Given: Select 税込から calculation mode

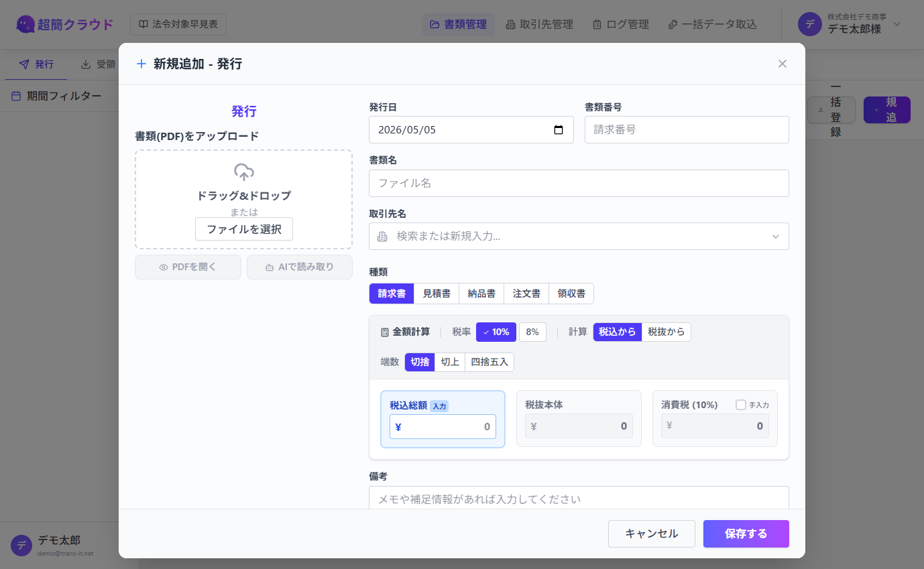Looking at the screenshot, I should [x=618, y=332].
